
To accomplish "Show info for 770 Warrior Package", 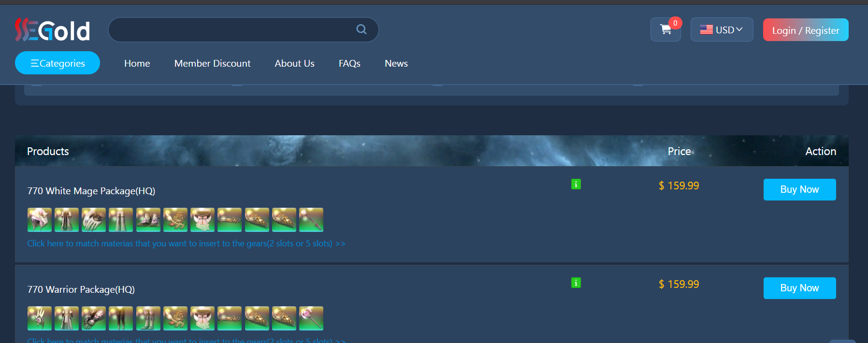I will point(576,283).
